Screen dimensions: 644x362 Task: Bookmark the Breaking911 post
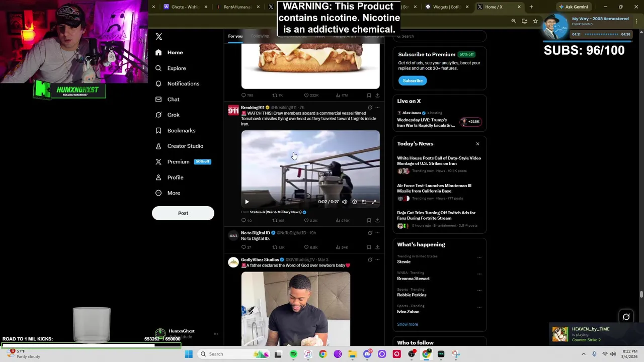[x=369, y=220]
